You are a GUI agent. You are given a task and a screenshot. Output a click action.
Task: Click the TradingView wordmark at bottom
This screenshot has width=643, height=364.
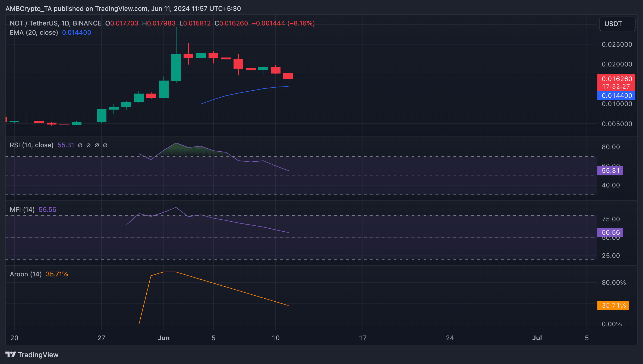[38, 355]
